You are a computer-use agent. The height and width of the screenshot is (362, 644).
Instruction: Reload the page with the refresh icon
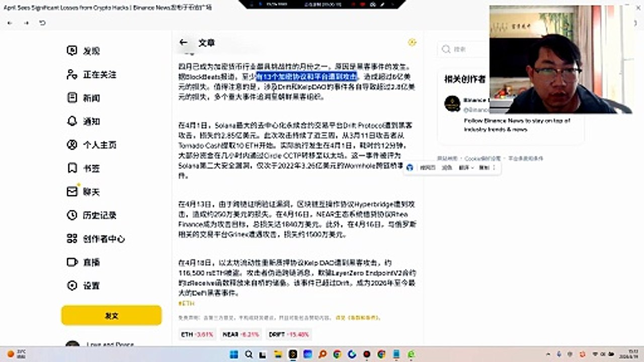click(x=42, y=23)
